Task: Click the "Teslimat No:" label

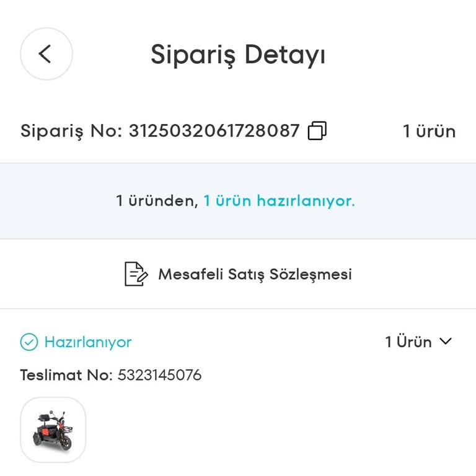Action: click(67, 375)
